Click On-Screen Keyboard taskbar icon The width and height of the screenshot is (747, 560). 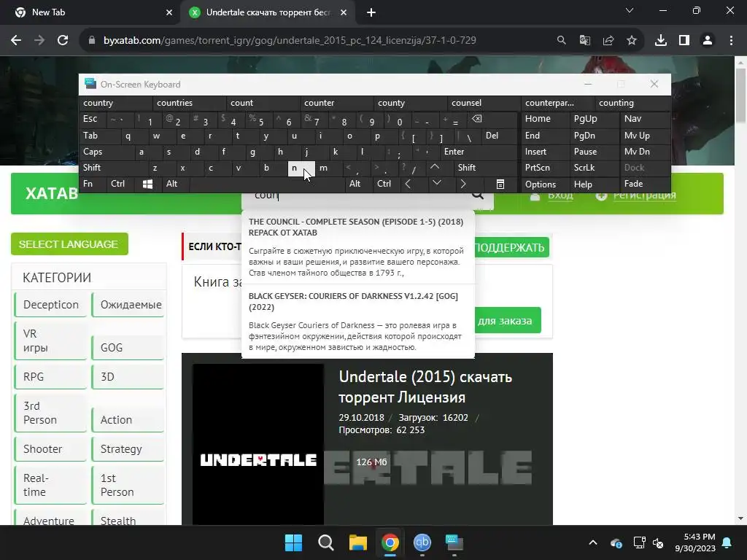(x=454, y=542)
